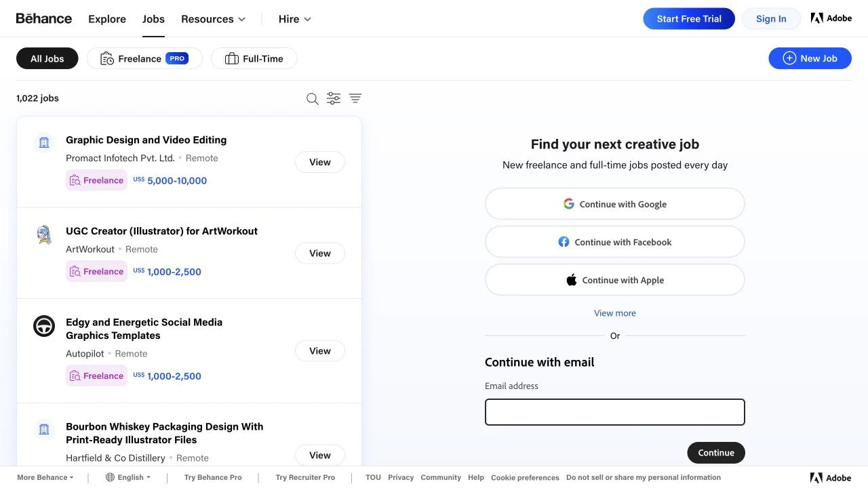Click Try Recruiter Pro in footer
Screen dimensions: 868x488
305,477
